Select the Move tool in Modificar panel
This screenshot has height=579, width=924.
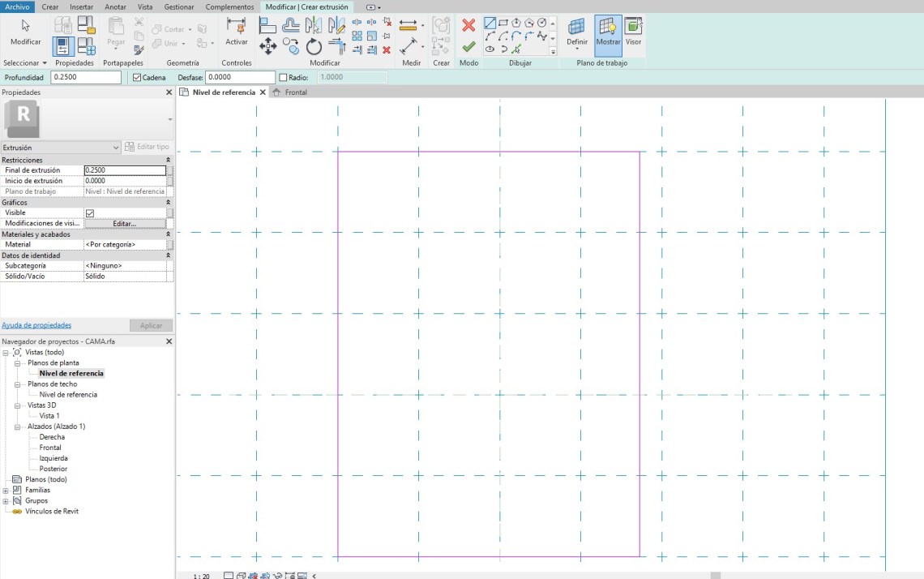(x=267, y=46)
